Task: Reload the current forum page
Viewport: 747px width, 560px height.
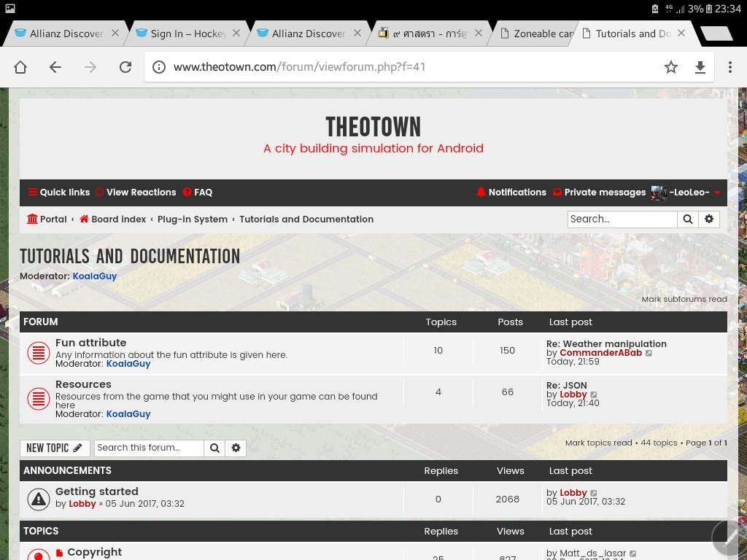Action: 125,67
